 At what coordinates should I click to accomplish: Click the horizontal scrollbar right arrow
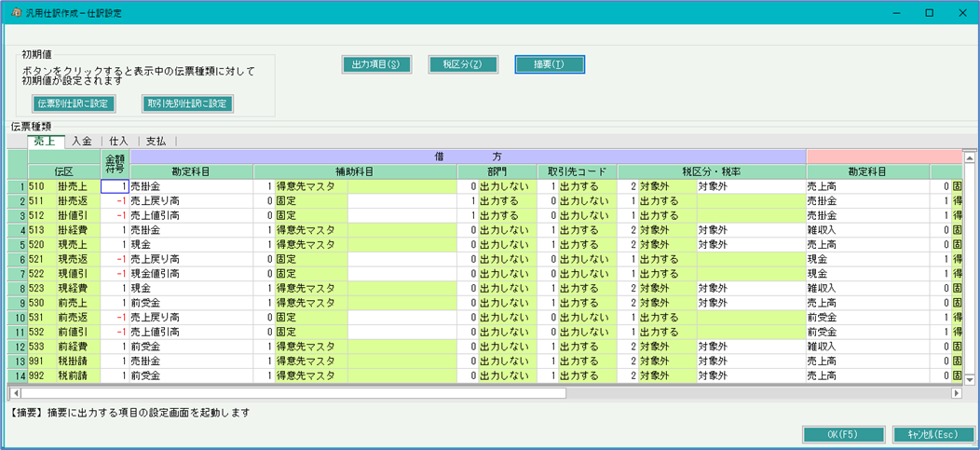point(956,393)
